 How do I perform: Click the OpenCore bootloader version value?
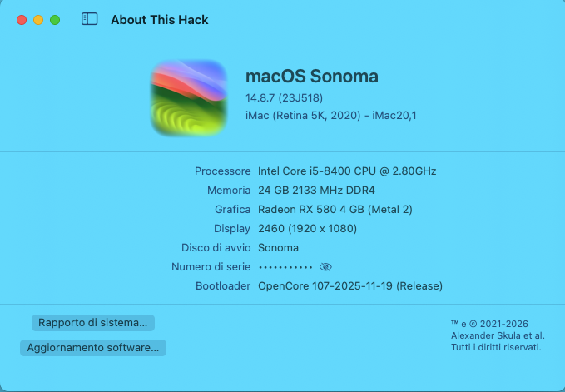click(349, 285)
